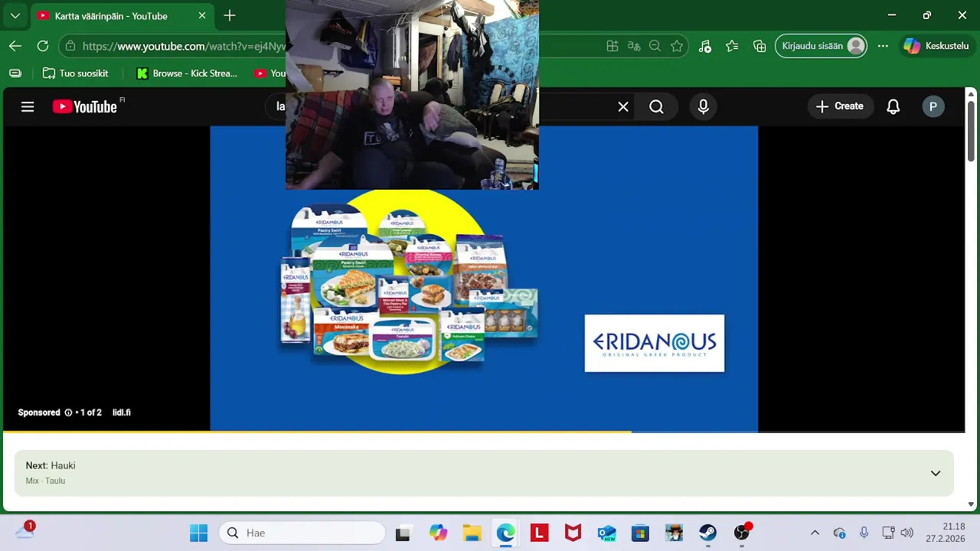Open the tab groups bookmark bar icon
Viewport: 980px width, 551px height.
tap(15, 73)
